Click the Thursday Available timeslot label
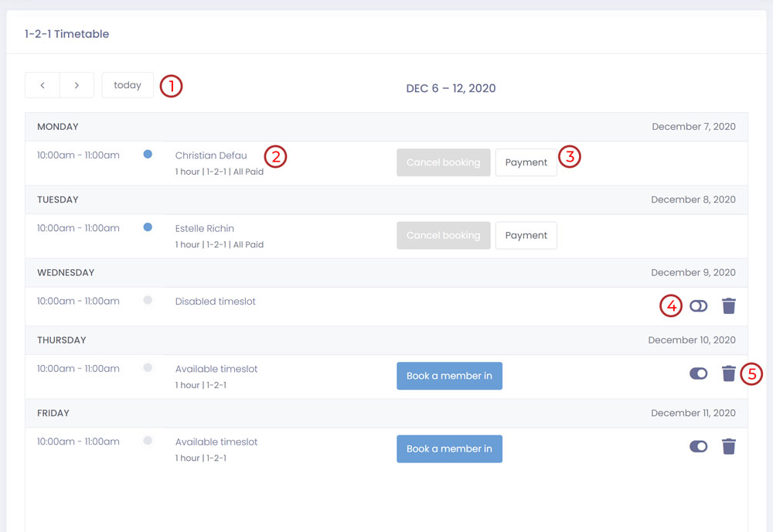Viewport: 773px width, 532px height. coord(216,369)
